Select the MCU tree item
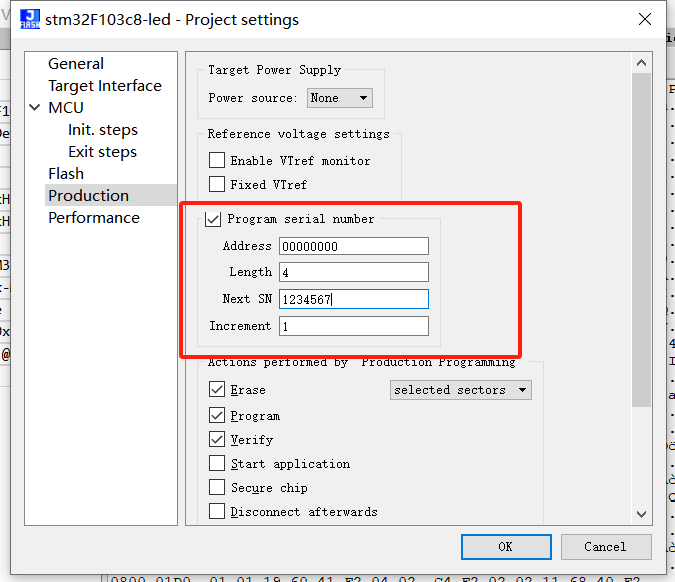Screen dimensions: 675x582 66,108
